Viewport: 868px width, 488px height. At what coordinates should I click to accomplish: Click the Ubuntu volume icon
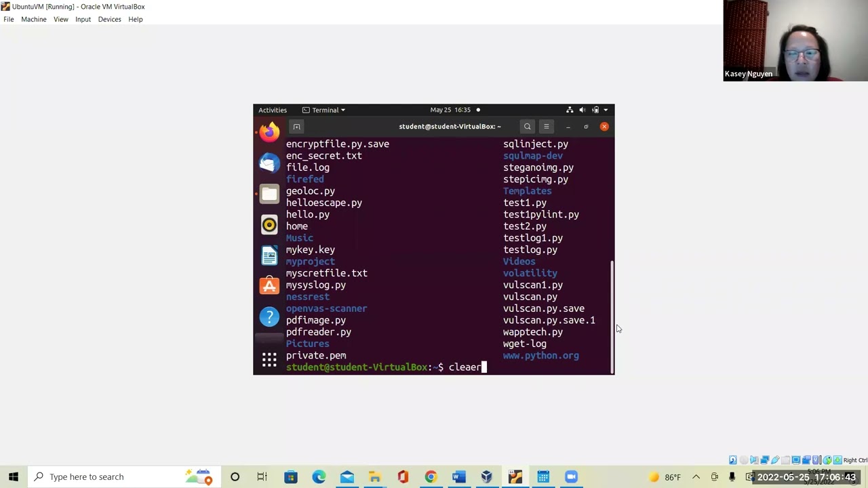(x=582, y=110)
